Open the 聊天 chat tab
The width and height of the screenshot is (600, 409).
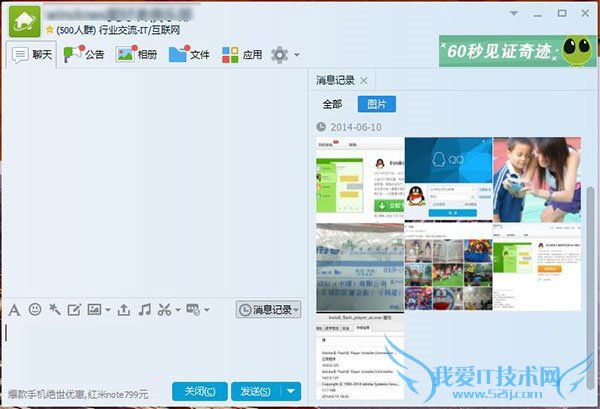(x=32, y=55)
